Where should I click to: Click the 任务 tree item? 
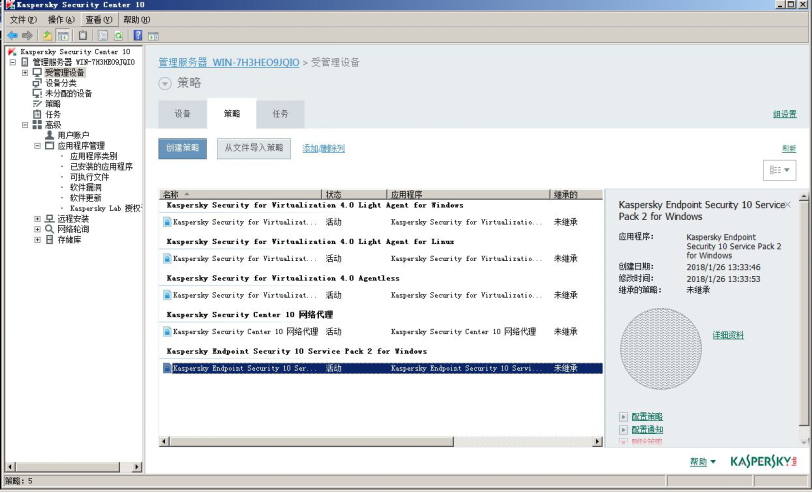point(52,114)
